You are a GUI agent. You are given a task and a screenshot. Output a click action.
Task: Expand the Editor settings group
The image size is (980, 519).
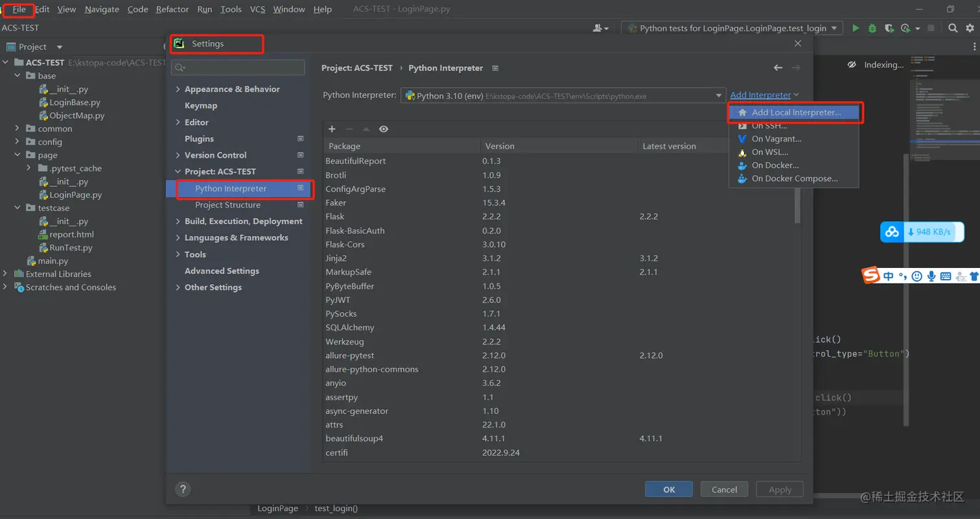178,123
